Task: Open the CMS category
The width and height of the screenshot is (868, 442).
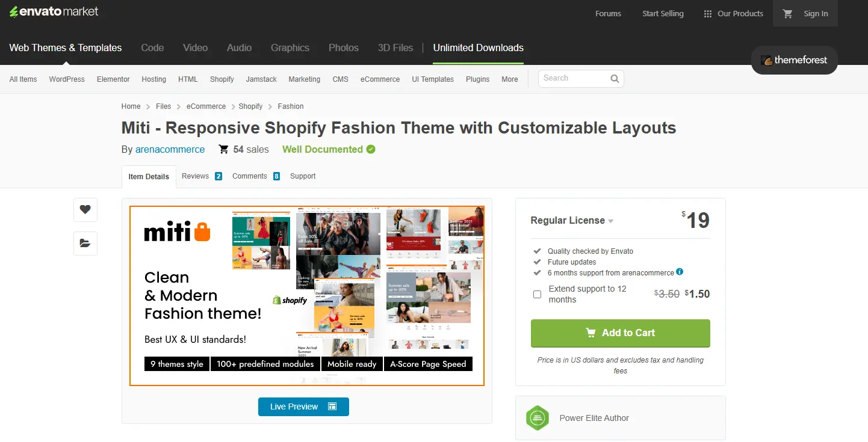Action: (x=340, y=79)
